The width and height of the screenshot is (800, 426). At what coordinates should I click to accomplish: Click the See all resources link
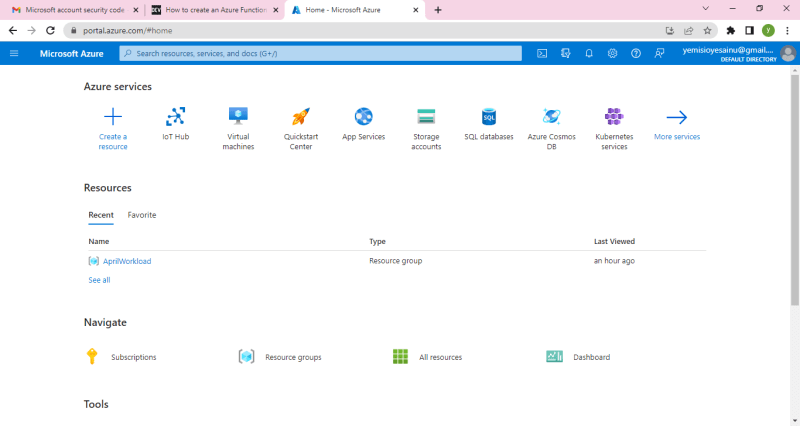coord(99,280)
